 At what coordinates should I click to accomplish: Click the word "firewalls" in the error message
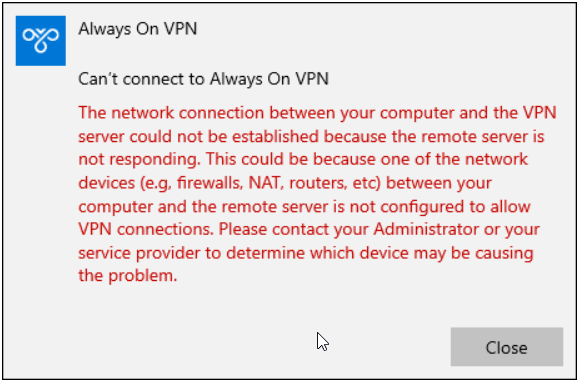coord(210,183)
